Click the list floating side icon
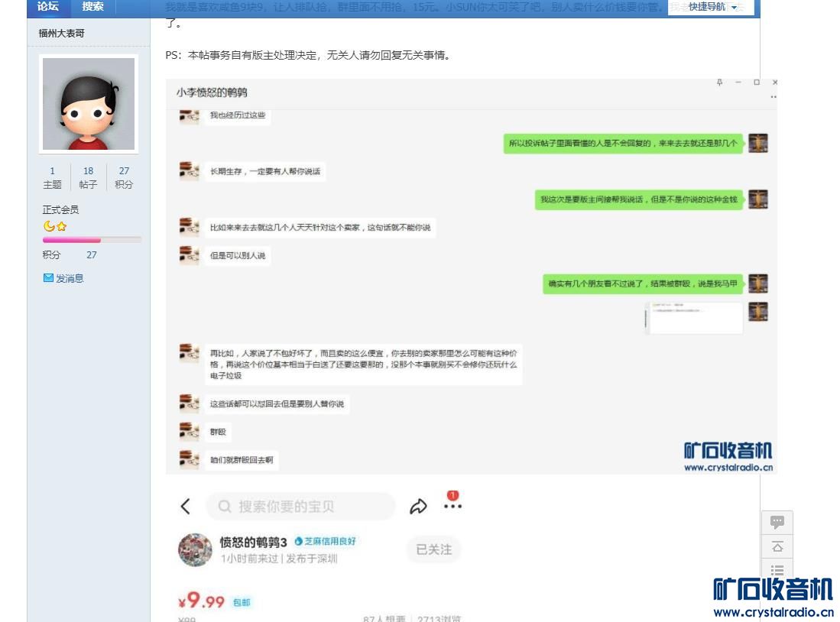840x622 pixels. click(777, 569)
